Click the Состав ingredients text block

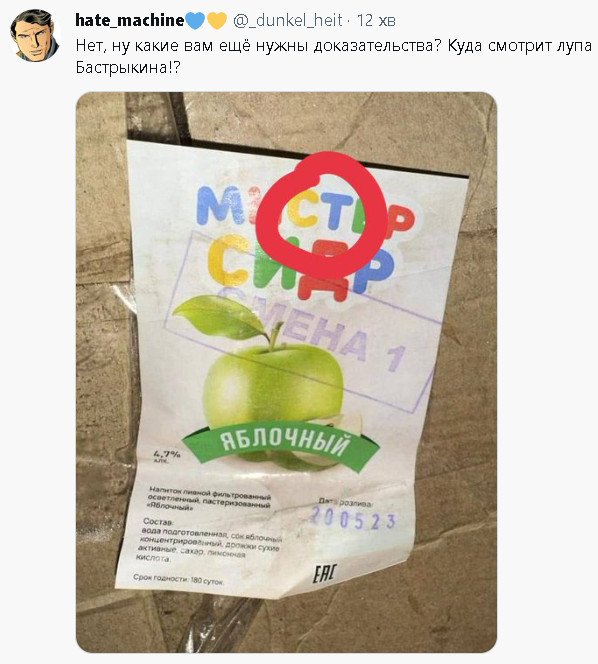(x=210, y=540)
